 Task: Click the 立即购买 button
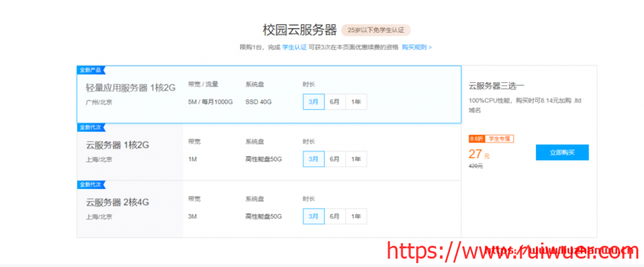point(562,152)
